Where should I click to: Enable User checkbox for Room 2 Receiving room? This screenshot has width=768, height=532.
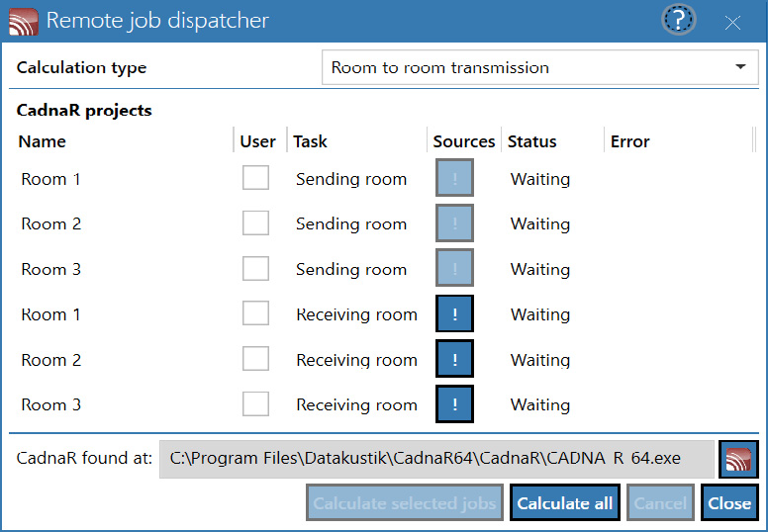[x=255, y=359]
